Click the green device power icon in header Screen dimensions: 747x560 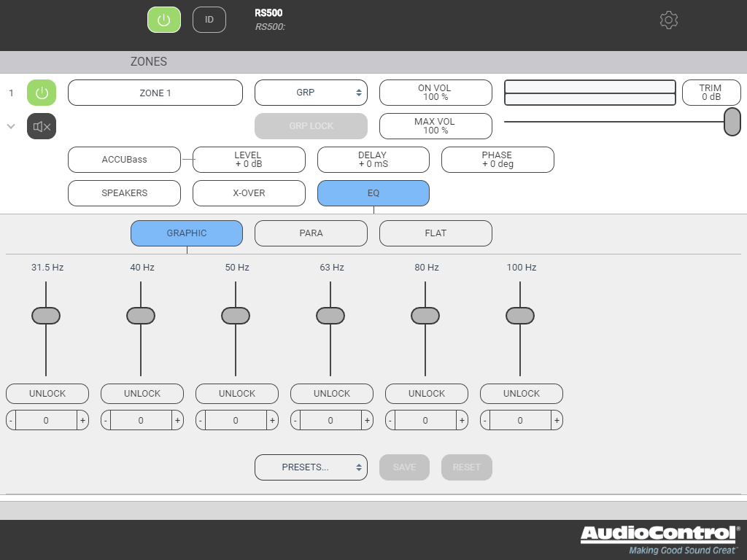coord(163,20)
